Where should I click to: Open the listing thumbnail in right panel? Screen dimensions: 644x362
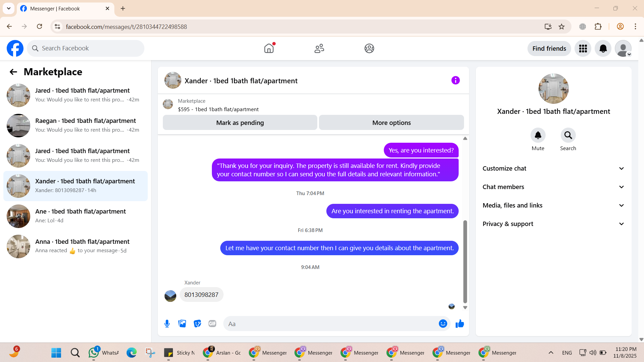tap(553, 89)
